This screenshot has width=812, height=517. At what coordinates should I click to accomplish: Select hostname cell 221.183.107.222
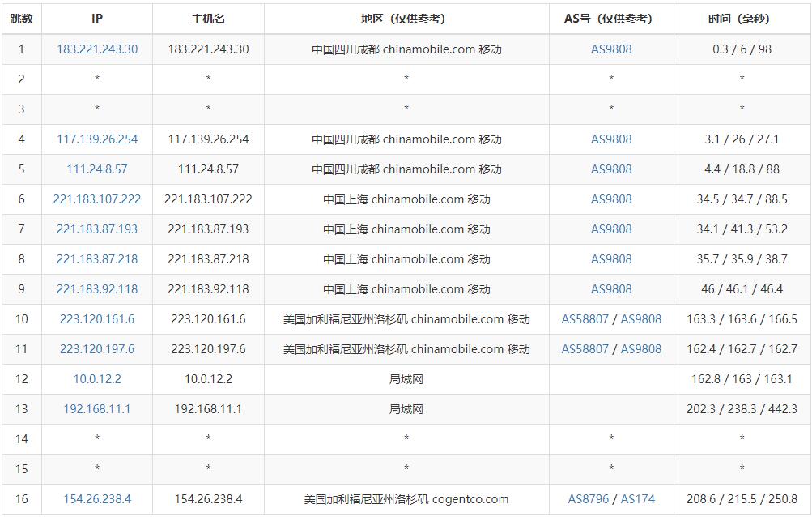point(208,199)
